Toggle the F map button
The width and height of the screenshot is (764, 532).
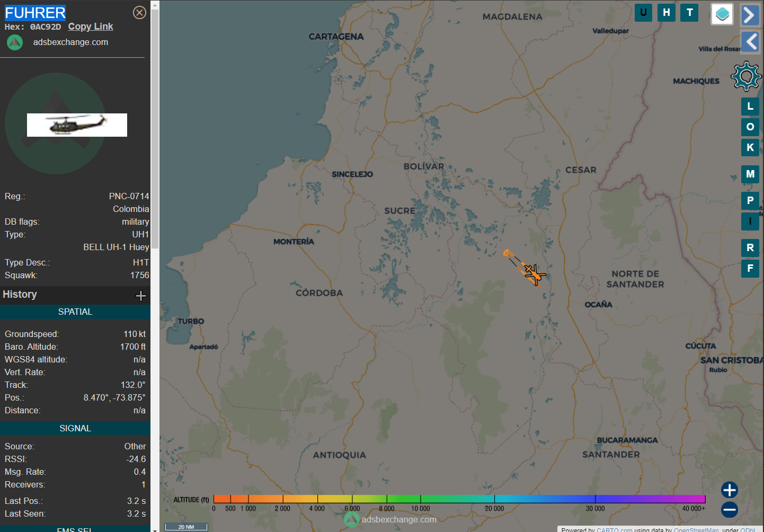(x=750, y=268)
